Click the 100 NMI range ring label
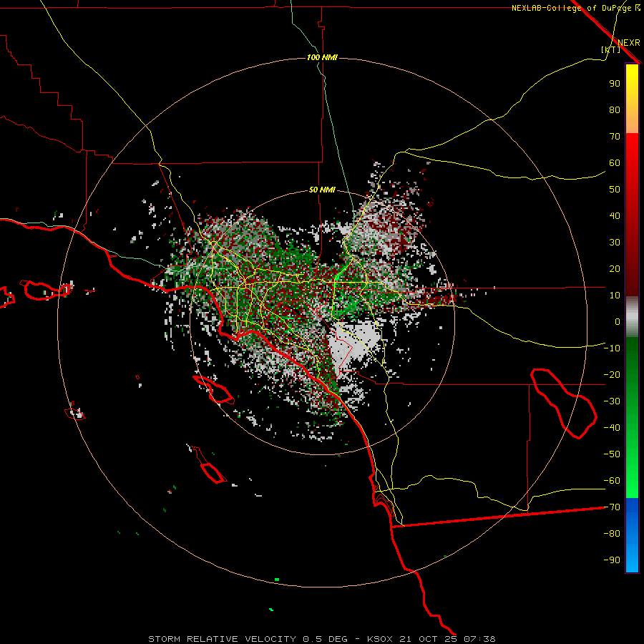This screenshot has width=644, height=644. 322,57
